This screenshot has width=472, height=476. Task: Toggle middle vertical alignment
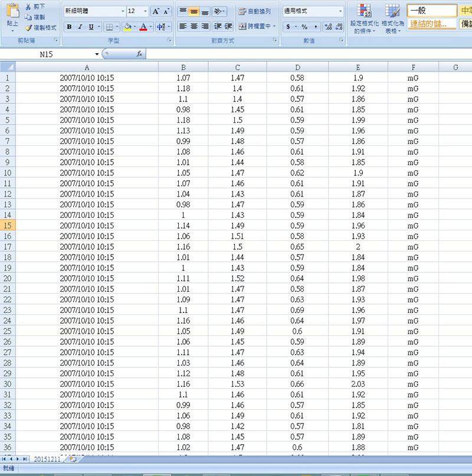[x=194, y=12]
